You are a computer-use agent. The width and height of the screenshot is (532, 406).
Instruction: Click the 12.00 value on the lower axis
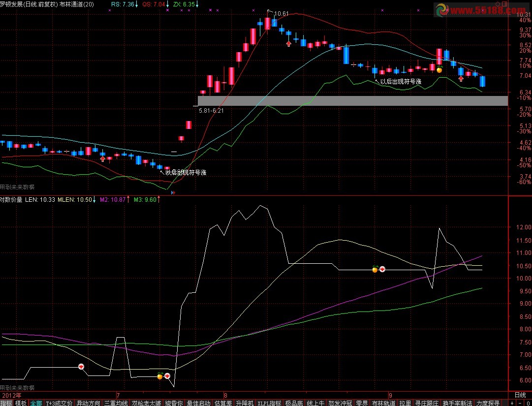(524, 227)
